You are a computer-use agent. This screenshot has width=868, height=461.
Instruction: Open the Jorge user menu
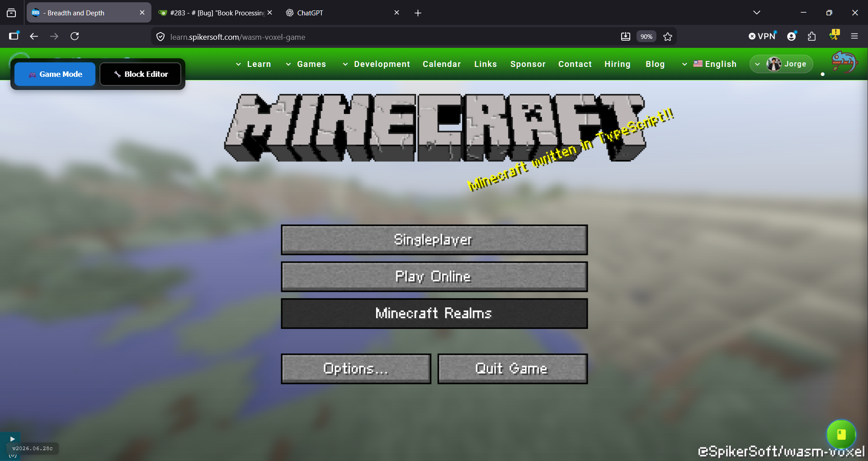(x=781, y=64)
